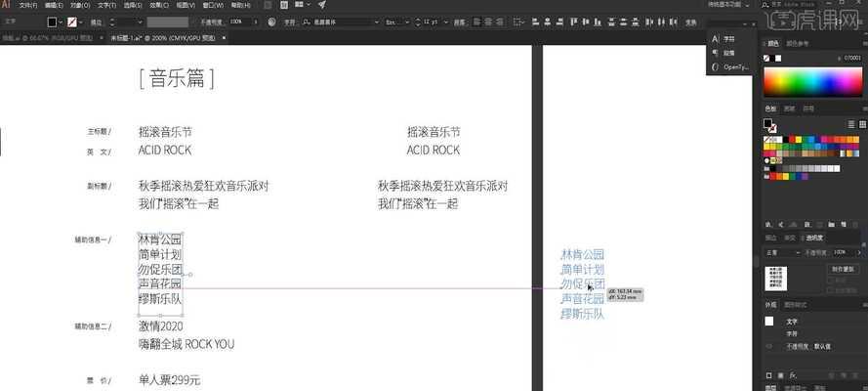Click the hex color value field
Viewport: 868px width, 391px height.
point(853,58)
